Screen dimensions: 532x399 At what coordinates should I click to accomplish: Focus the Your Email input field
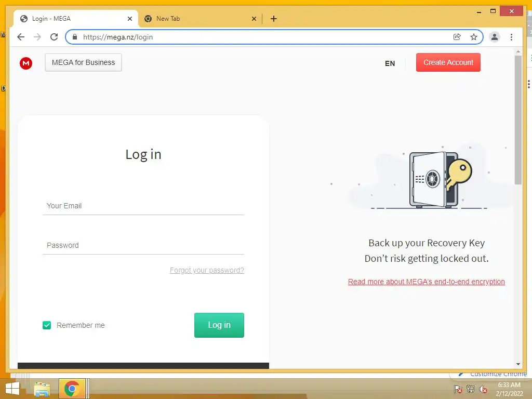[143, 206]
